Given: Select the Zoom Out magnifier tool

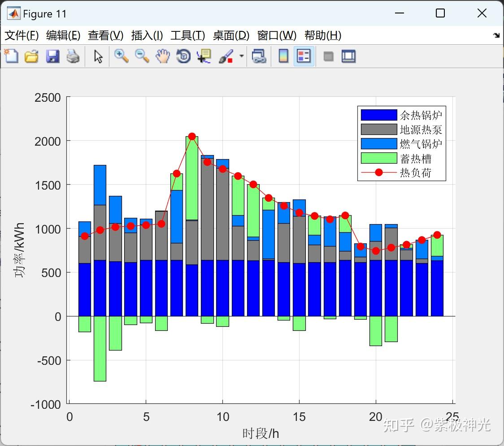Looking at the screenshot, I should click(142, 56).
